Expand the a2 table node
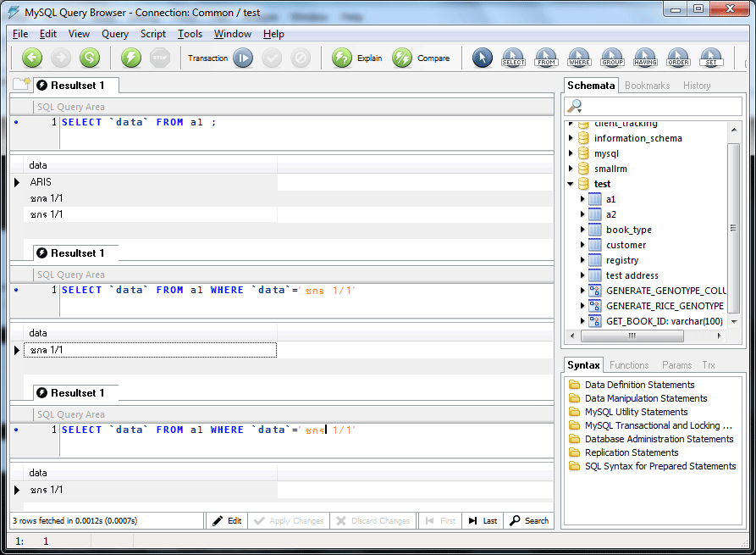Image resolution: width=756 pixels, height=555 pixels. (x=582, y=214)
